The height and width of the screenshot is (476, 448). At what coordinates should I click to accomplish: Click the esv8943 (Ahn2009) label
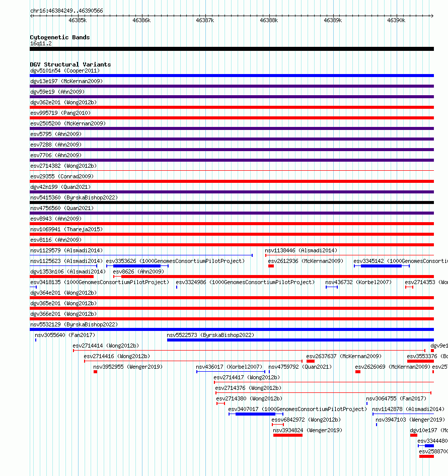pyautogui.click(x=56, y=219)
